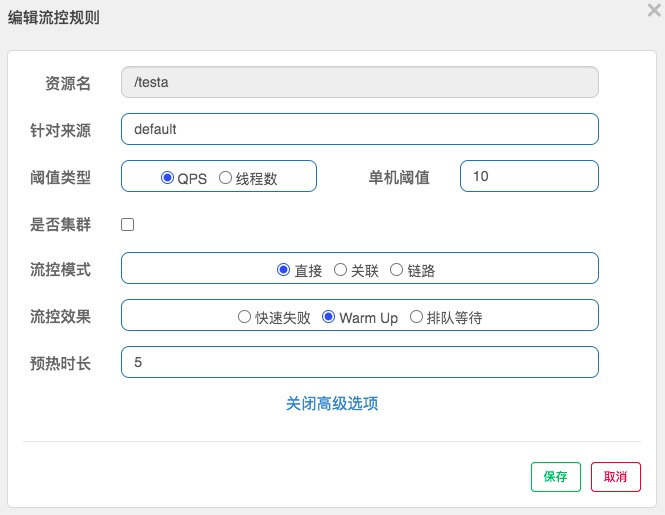Viewport: 665px width, 515px height.
Task: Focus the 单机阈值 field showing 10
Action: tap(529, 176)
